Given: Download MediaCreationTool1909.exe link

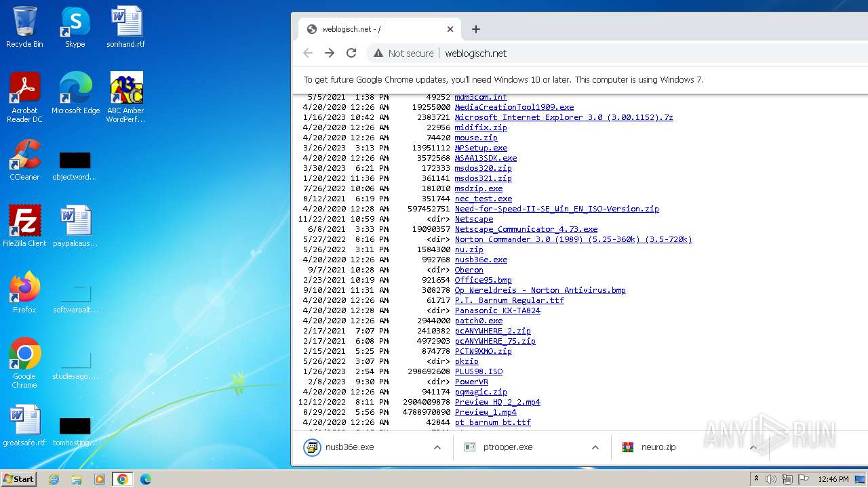Looking at the screenshot, I should pos(514,107).
